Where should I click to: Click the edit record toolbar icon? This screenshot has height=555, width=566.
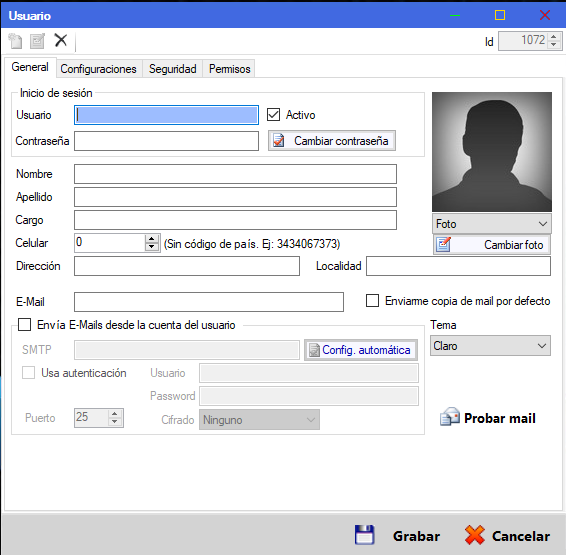38,41
